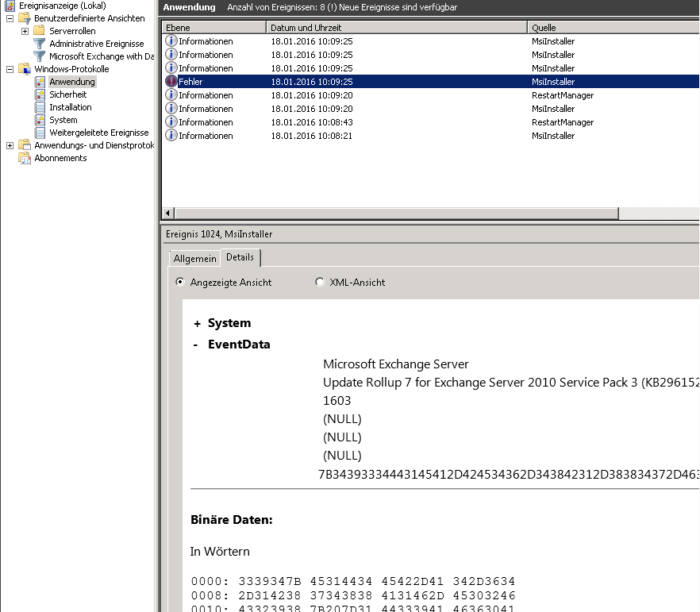Image resolution: width=700 pixels, height=612 pixels.
Task: Select the Angezeigte Ansicht radio button
Action: click(x=180, y=282)
